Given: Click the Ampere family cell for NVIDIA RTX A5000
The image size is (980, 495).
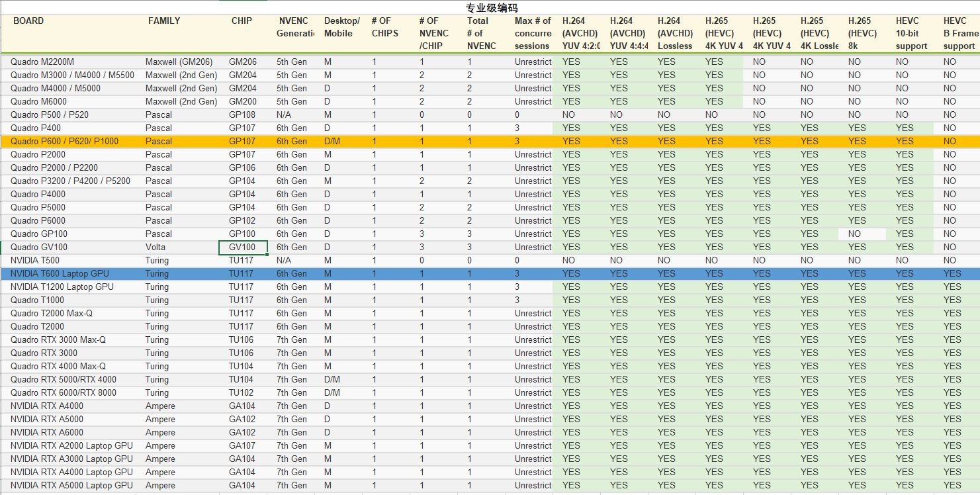Looking at the screenshot, I should coord(178,419).
